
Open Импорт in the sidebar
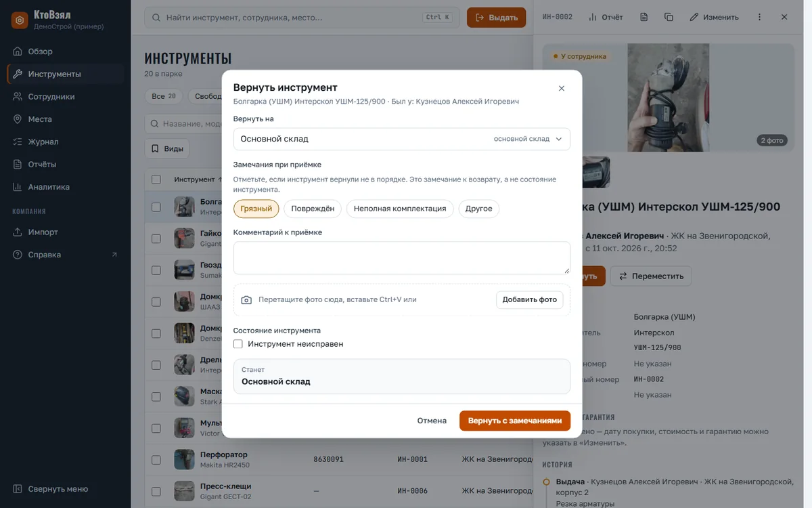tap(66, 232)
